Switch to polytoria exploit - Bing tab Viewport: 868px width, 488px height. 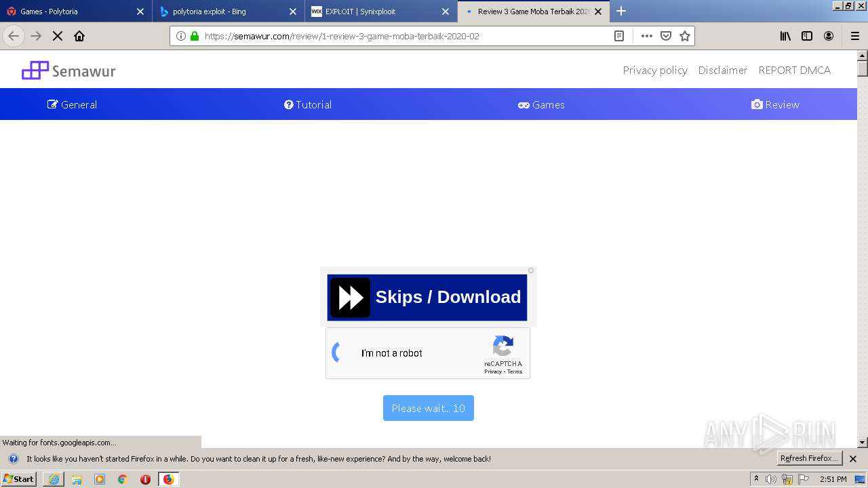pos(228,12)
